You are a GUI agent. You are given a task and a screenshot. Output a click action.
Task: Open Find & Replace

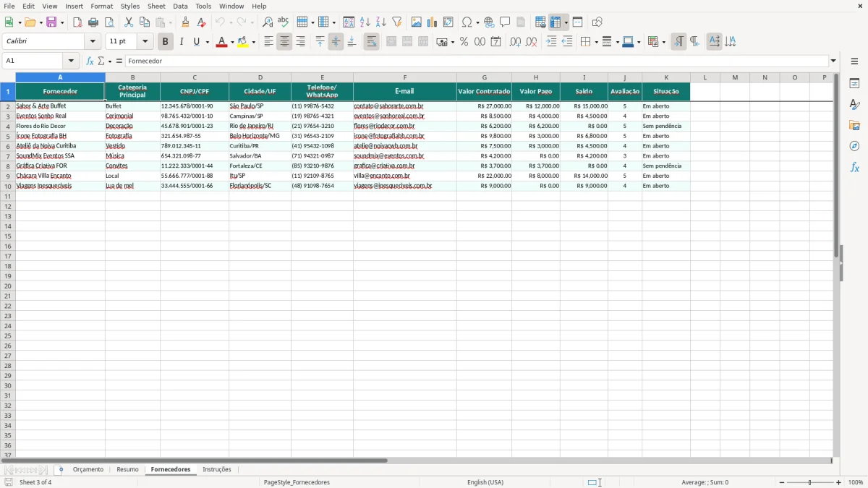point(267,22)
